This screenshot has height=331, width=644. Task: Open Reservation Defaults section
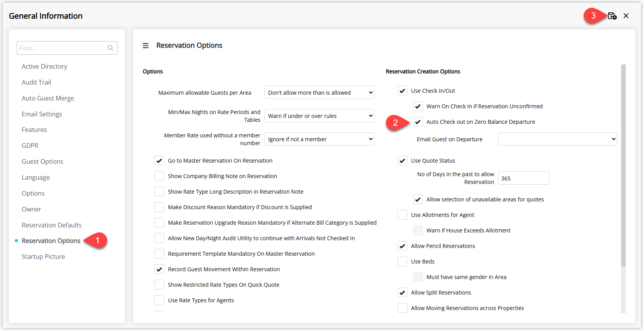pyautogui.click(x=52, y=225)
